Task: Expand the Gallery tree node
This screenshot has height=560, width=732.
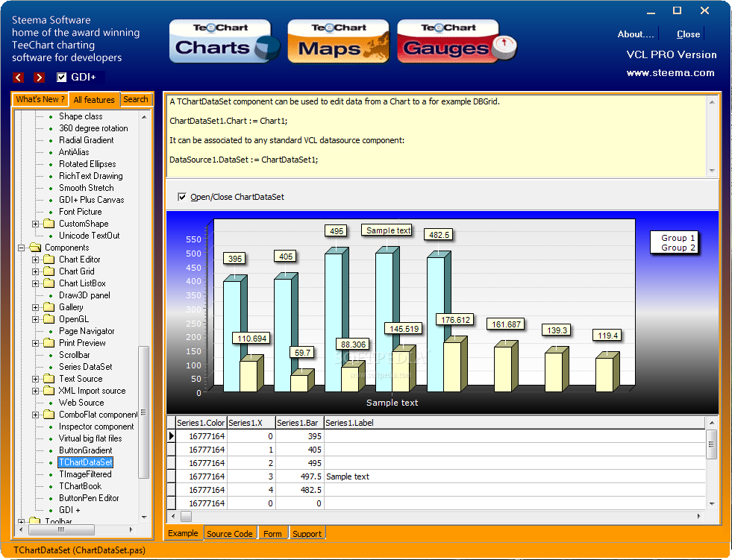Action: coord(36,307)
